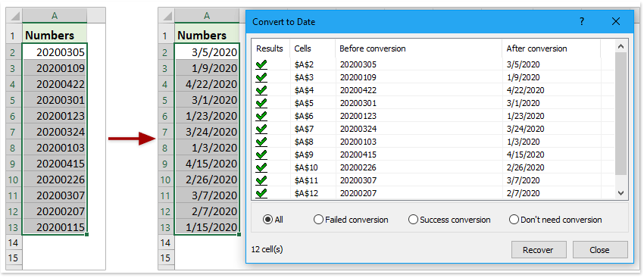
Task: Click select-all corner of right spreadsheet
Action: (x=167, y=16)
